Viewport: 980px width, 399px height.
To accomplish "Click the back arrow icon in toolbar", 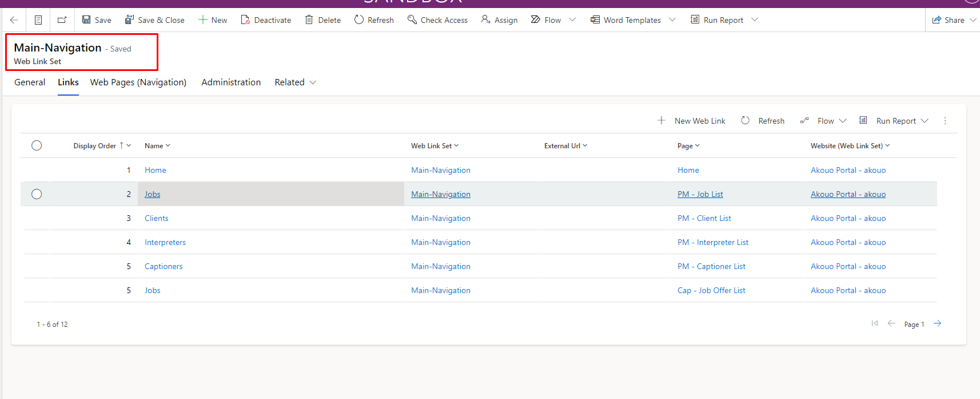I will (x=14, y=20).
